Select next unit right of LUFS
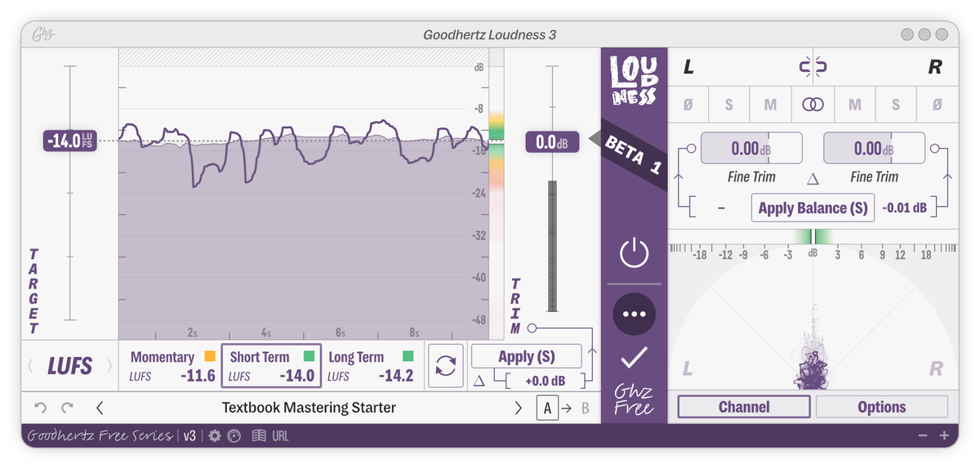 (x=109, y=366)
